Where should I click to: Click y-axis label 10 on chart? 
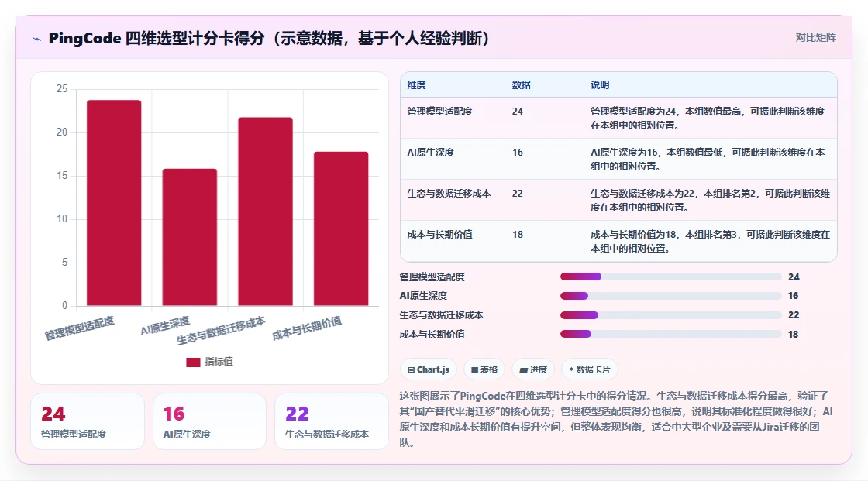pyautogui.click(x=62, y=218)
